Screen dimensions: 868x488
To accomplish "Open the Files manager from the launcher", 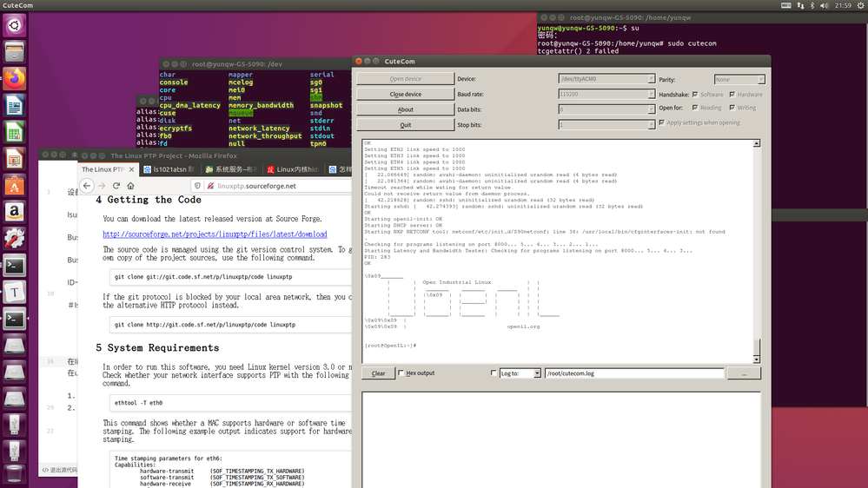I will click(x=15, y=52).
